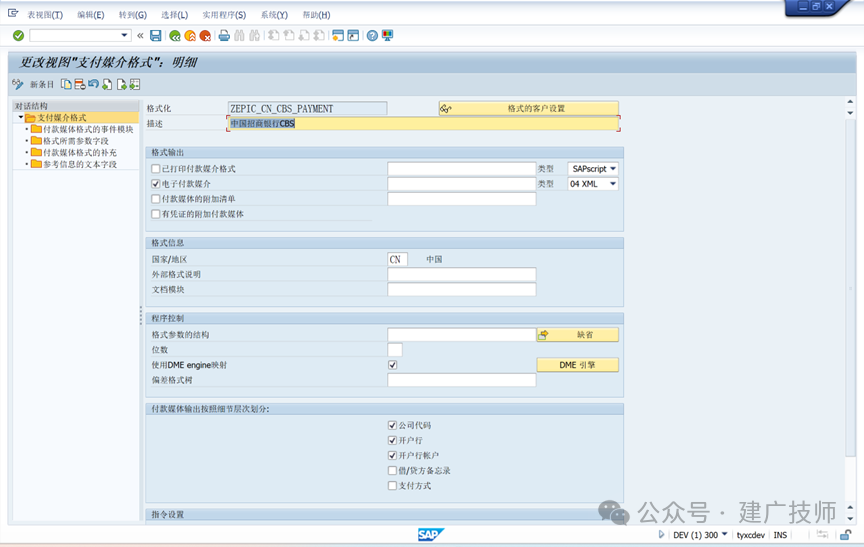Image resolution: width=864 pixels, height=547 pixels.
Task: Click the Next Page icon
Action: tap(304, 36)
